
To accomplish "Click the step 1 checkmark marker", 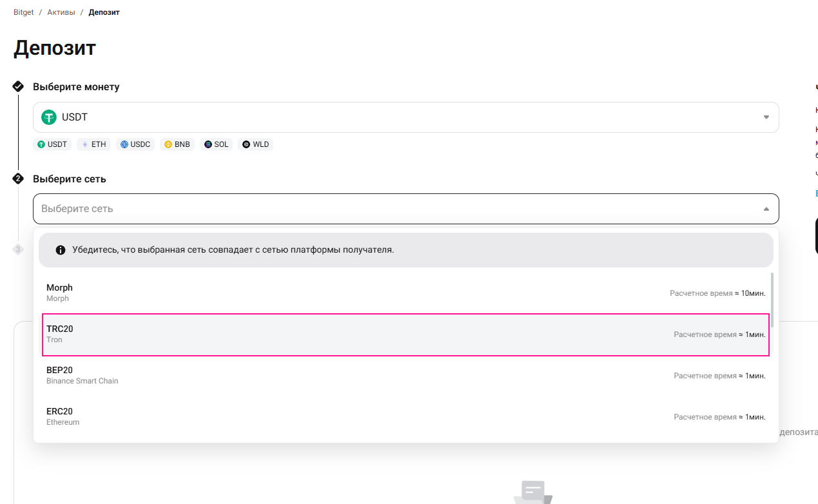I will (18, 86).
